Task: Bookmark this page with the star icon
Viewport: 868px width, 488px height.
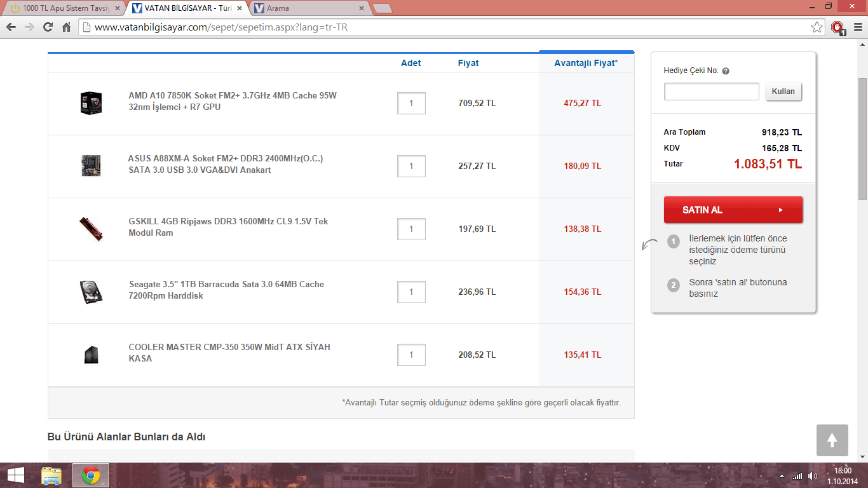Action: pos(817,27)
